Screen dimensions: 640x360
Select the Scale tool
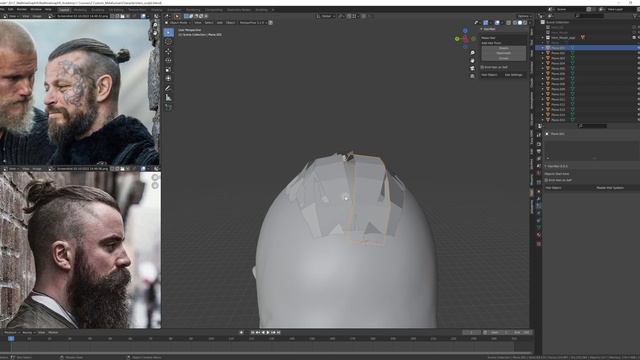coord(168,69)
